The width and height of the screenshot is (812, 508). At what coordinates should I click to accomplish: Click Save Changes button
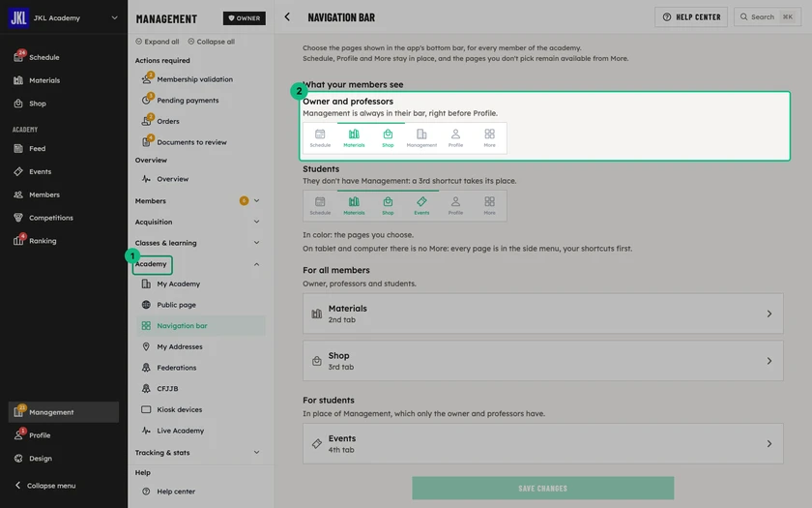point(542,489)
